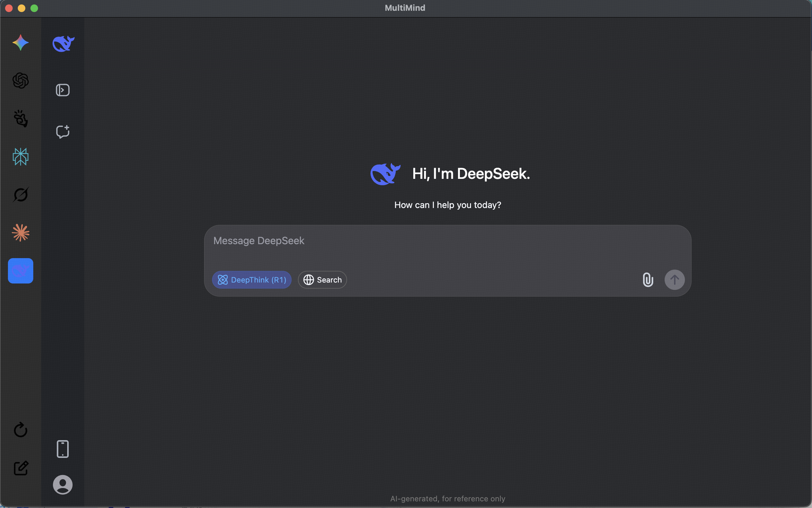The image size is (812, 508).
Task: Click the 'How can I help you today?' text
Action: (448, 205)
